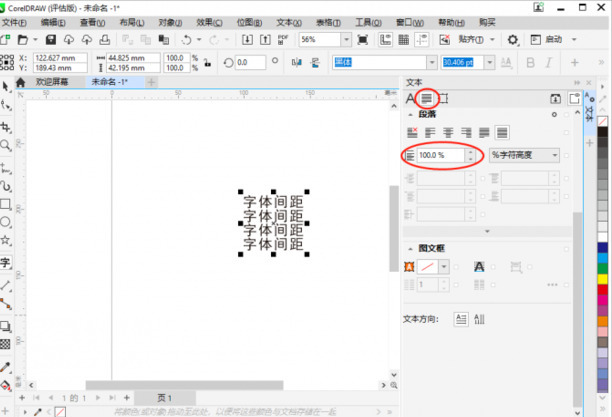612x417 pixels.
Task: Select the Ellipse tool
Action: pyautogui.click(x=6, y=222)
